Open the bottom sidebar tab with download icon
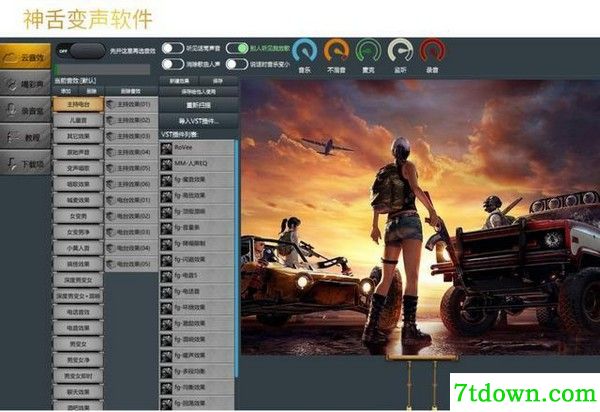The image size is (600, 412). 25,164
